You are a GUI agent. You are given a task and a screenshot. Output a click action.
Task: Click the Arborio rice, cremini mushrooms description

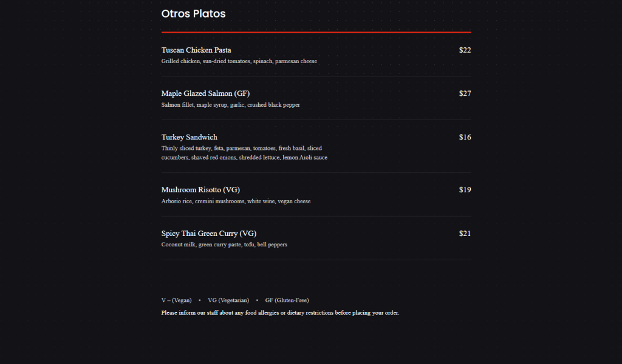pyautogui.click(x=236, y=201)
